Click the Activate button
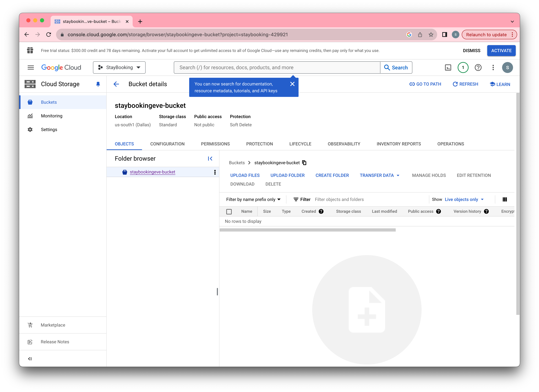This screenshot has width=539, height=392. (x=501, y=51)
